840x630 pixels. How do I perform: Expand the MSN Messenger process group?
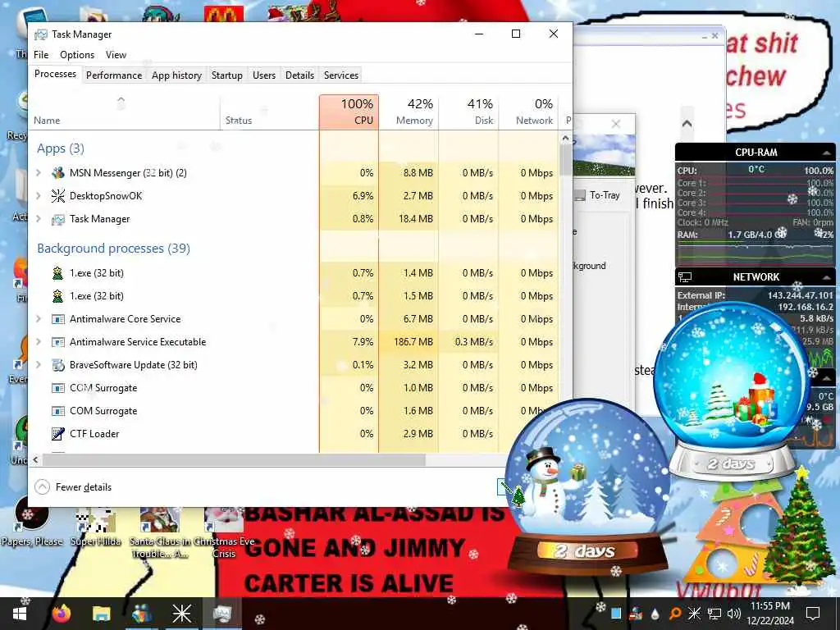39,173
